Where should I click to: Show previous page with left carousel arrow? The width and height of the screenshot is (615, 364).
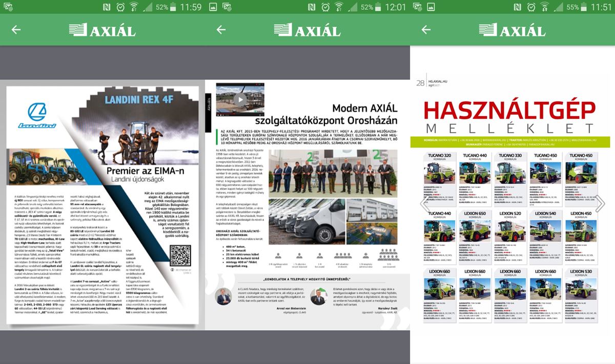pyautogui.click(x=424, y=203)
